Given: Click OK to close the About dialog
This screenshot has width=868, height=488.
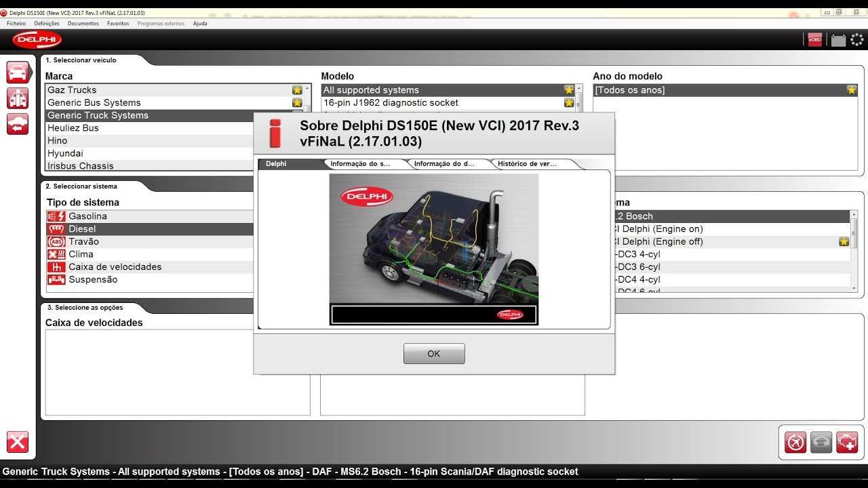Looking at the screenshot, I should (434, 353).
